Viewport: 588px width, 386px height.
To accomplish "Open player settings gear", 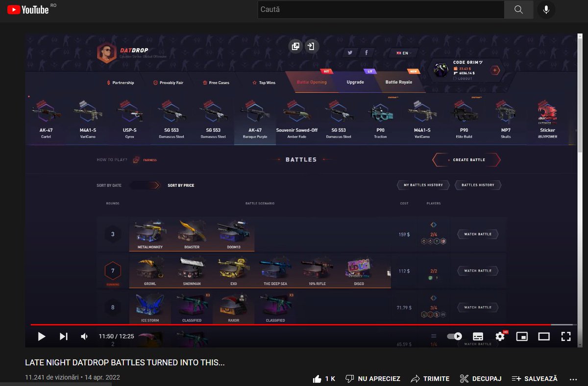I will pos(500,336).
